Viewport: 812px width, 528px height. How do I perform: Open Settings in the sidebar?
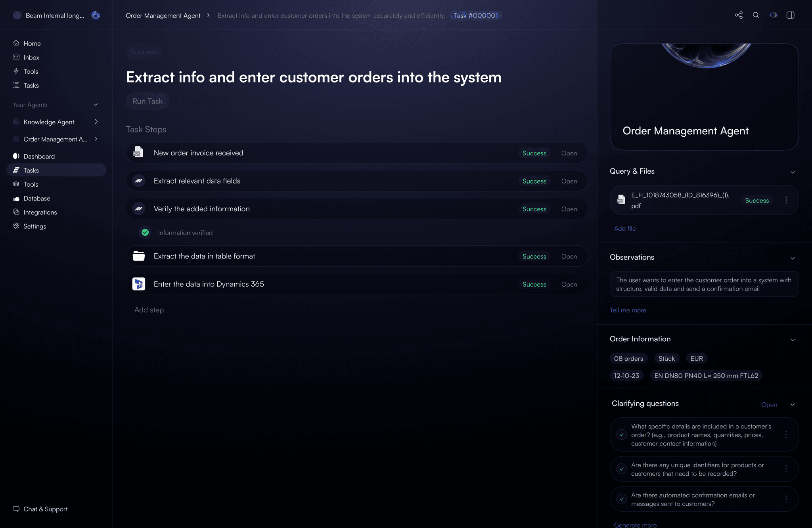coord(35,226)
